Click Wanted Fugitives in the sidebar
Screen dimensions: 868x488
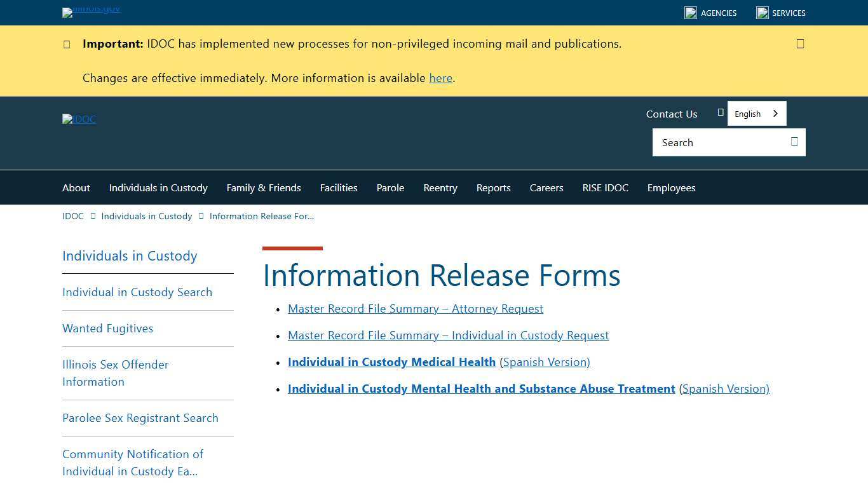click(107, 329)
